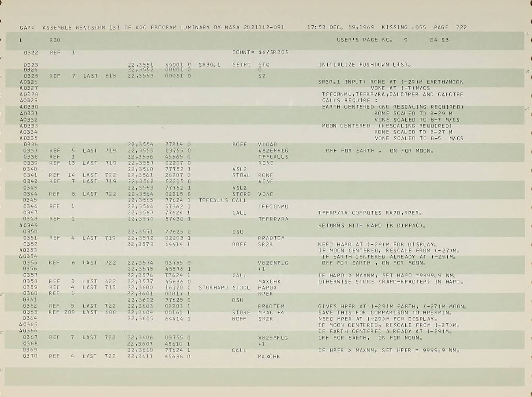Click line number '0322'
This screenshot has width=532, height=397.
(x=31, y=52)
